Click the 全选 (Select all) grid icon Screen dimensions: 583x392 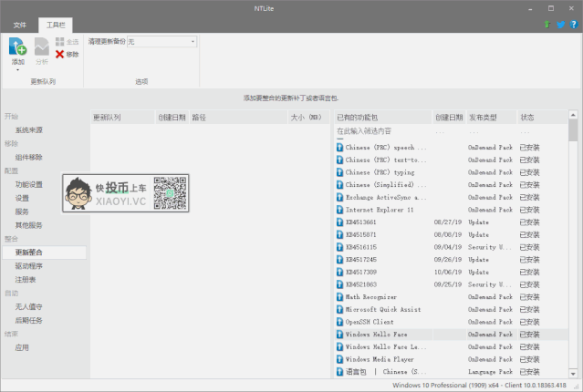pyautogui.click(x=60, y=42)
